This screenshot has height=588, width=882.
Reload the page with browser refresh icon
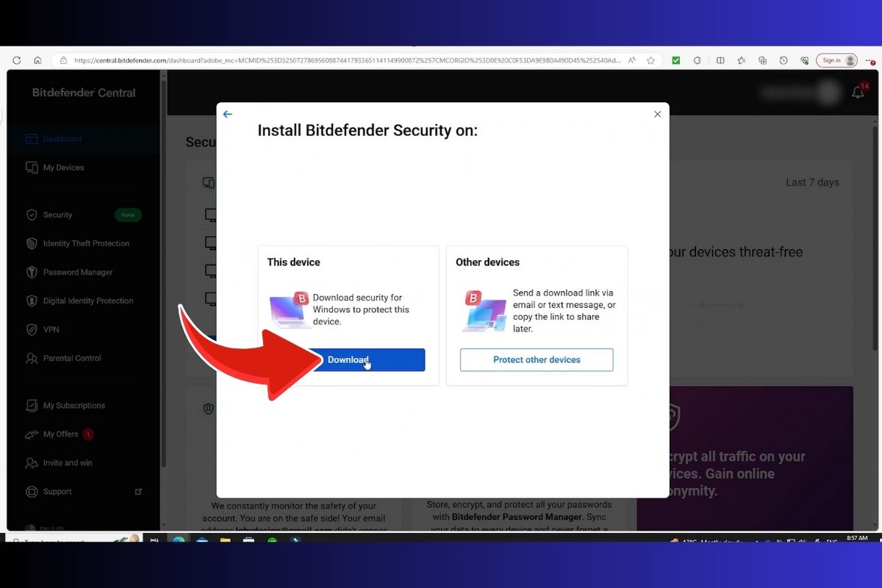pyautogui.click(x=17, y=60)
